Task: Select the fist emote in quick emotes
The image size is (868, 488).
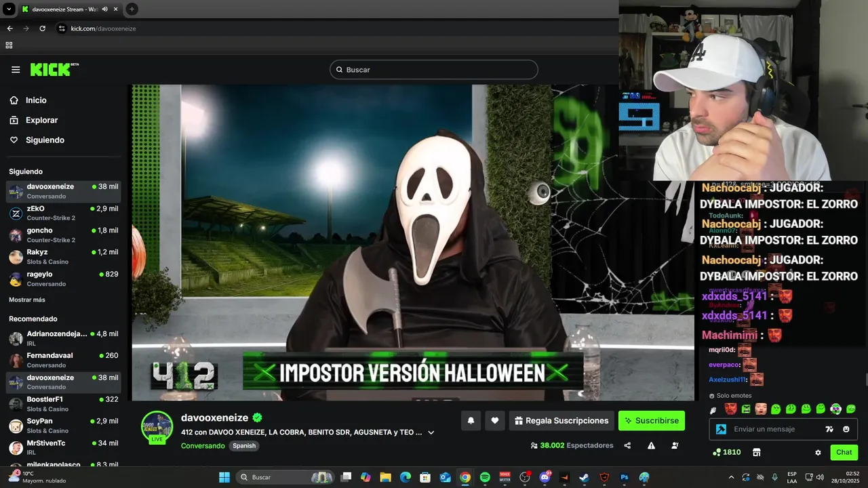Action: click(x=713, y=410)
